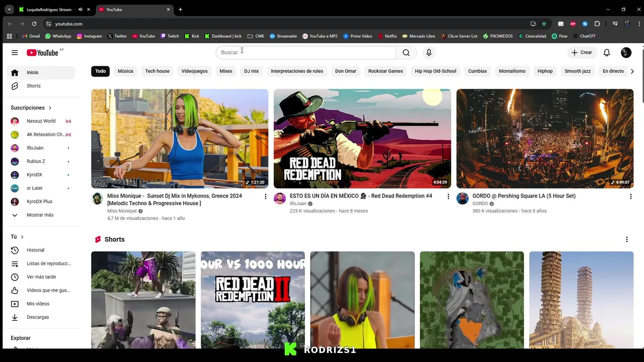This screenshot has width=644, height=362.
Task: Click the Buscar search field
Action: (x=306, y=52)
